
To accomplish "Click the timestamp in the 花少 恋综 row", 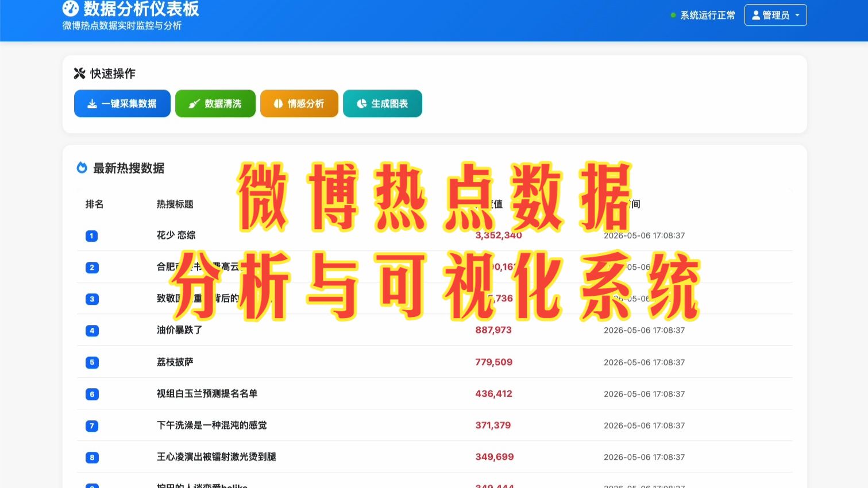I will 644,236.
